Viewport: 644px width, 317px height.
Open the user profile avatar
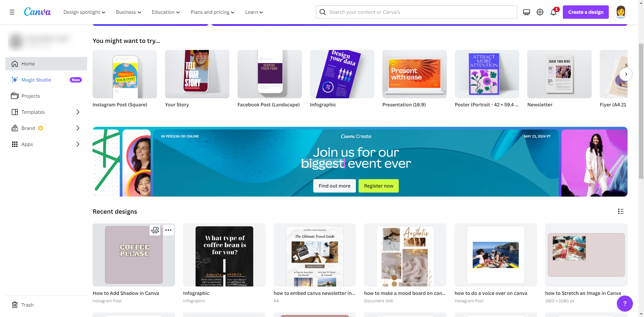point(621,12)
